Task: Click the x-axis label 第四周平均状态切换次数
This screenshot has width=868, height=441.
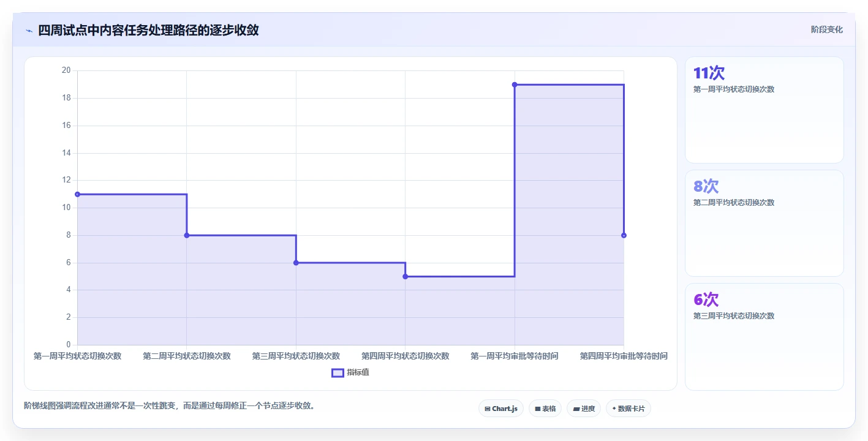Action: (405, 356)
